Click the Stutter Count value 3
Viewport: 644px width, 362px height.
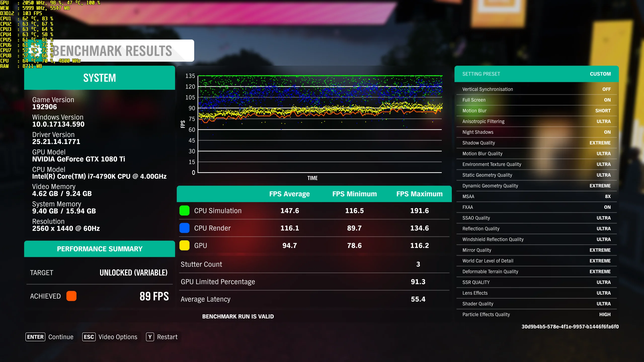[418, 264]
